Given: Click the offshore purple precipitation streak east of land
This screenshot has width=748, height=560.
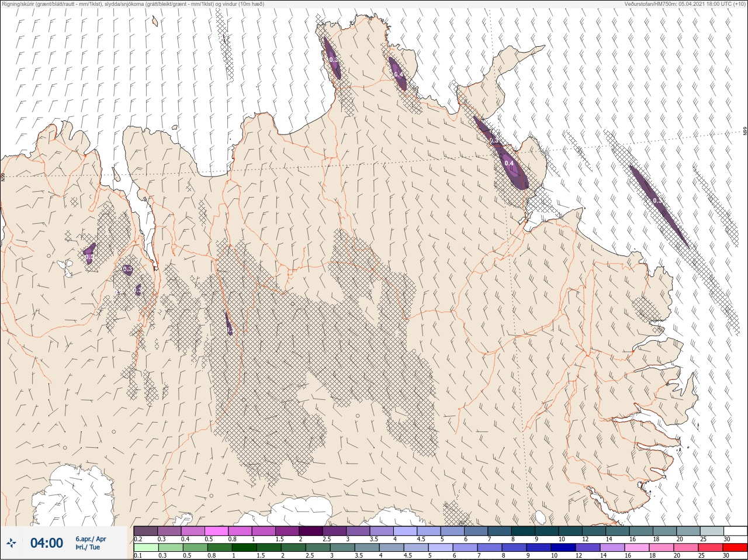Looking at the screenshot, I should coord(659,206).
